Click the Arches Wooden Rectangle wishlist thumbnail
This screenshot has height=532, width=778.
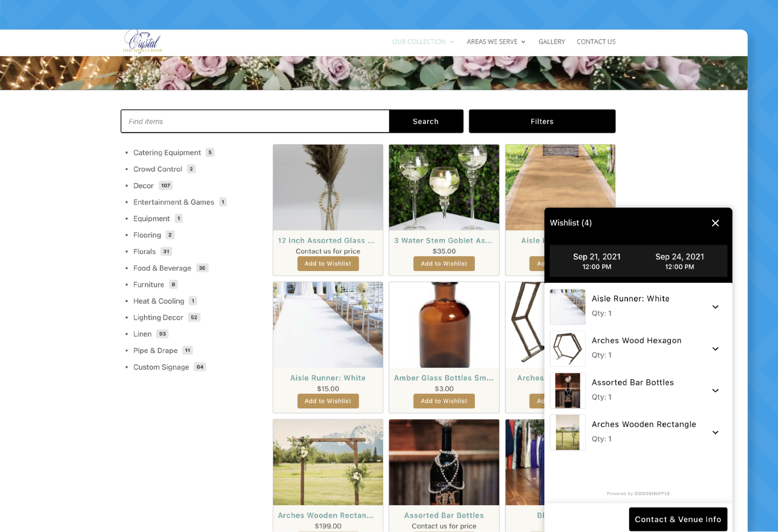point(567,432)
